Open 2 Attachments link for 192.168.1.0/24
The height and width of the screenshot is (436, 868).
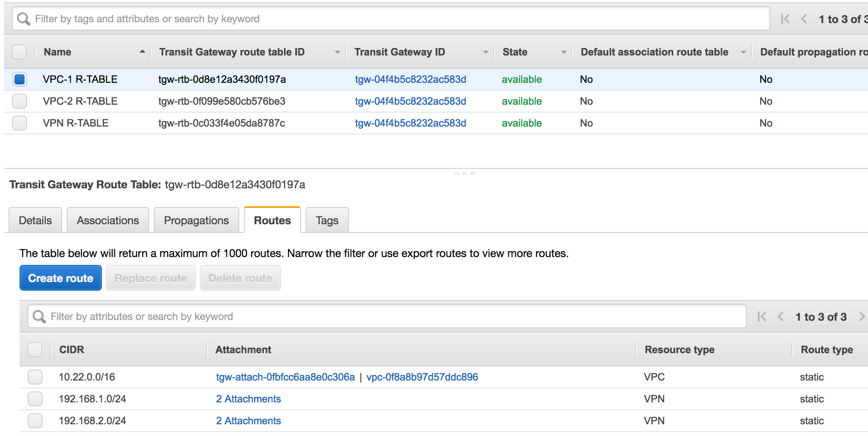[x=249, y=399]
